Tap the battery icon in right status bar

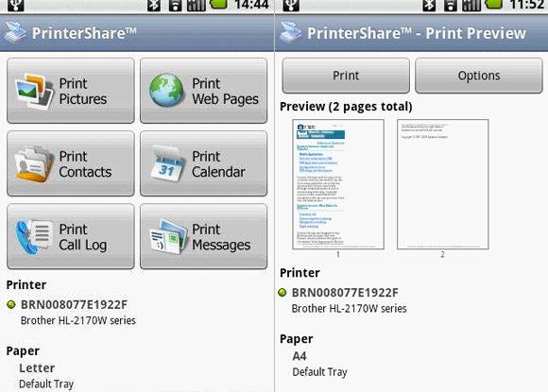coord(494,4)
